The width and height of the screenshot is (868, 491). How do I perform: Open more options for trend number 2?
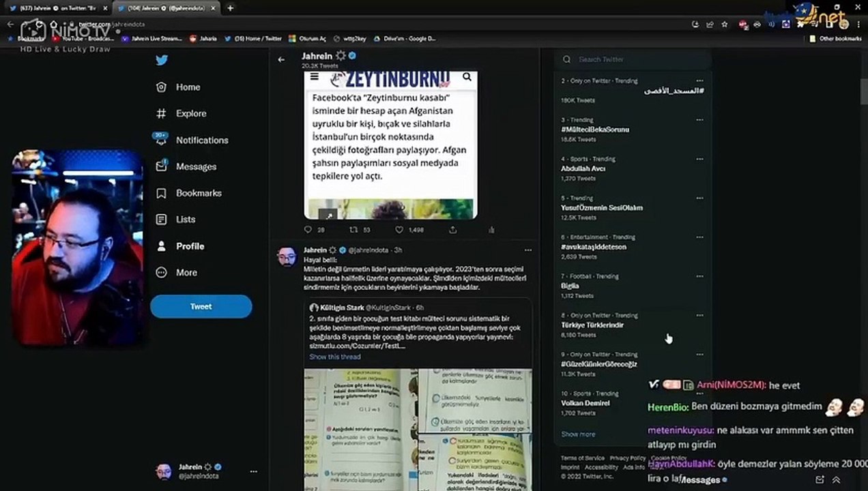click(x=699, y=80)
